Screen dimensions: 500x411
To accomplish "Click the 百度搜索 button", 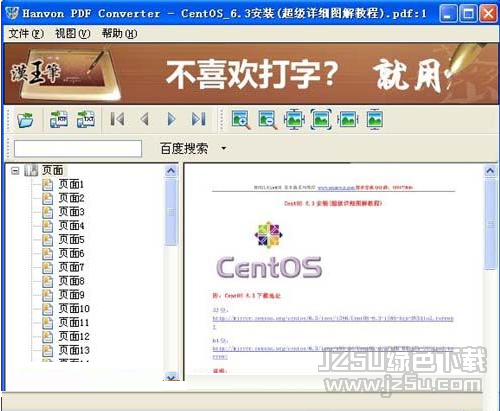I will (x=184, y=148).
